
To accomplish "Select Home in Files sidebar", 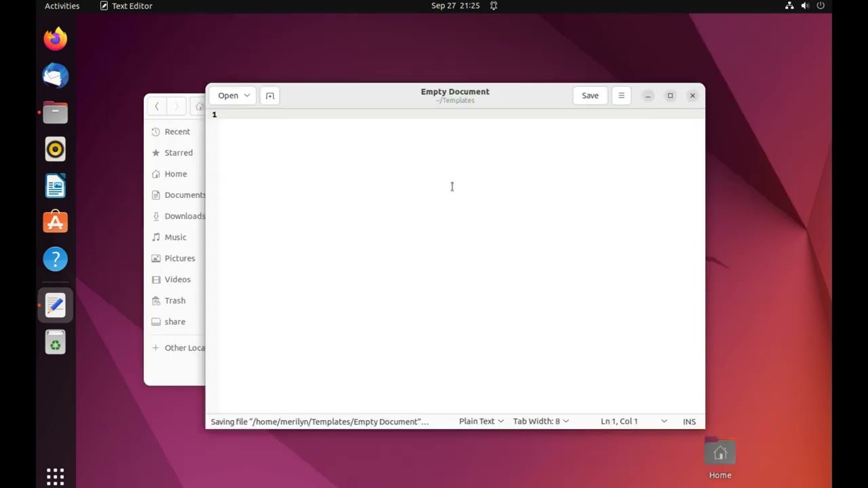I will pos(176,174).
